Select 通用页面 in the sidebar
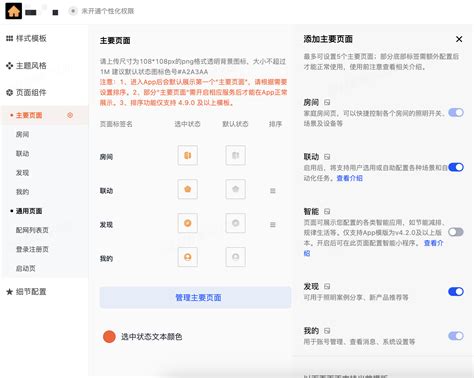Image resolution: width=474 pixels, height=378 pixels. pos(29,211)
